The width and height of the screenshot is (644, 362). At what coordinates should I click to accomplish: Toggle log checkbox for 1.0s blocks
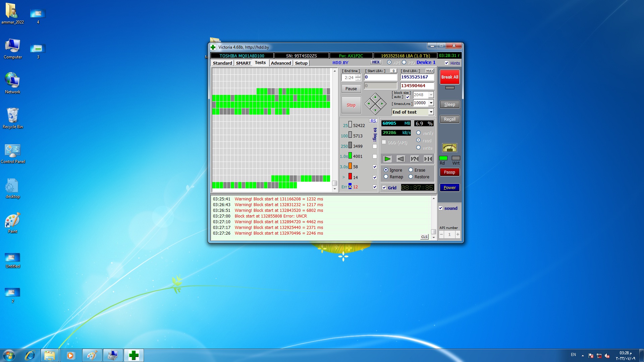point(375,157)
